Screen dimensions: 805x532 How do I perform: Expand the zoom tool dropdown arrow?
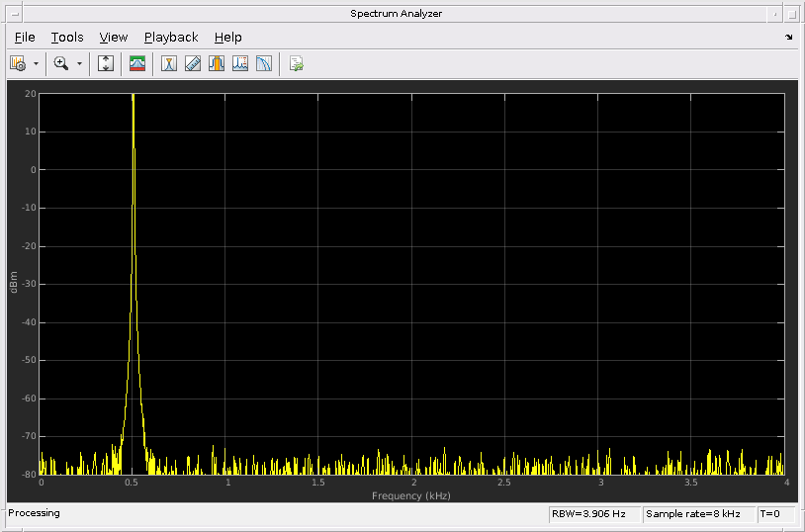pyautogui.click(x=79, y=63)
